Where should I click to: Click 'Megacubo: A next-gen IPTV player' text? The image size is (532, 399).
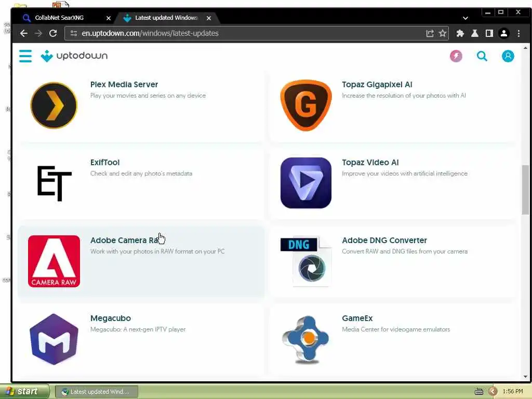click(138, 329)
